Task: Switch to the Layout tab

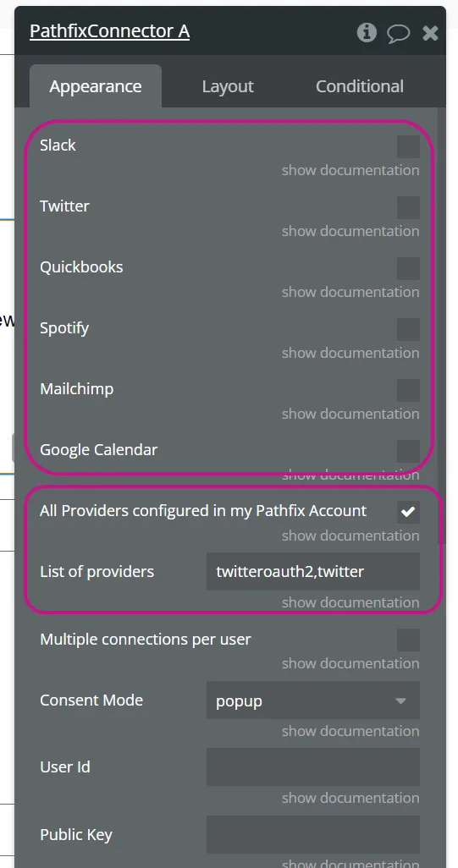Action: (228, 86)
